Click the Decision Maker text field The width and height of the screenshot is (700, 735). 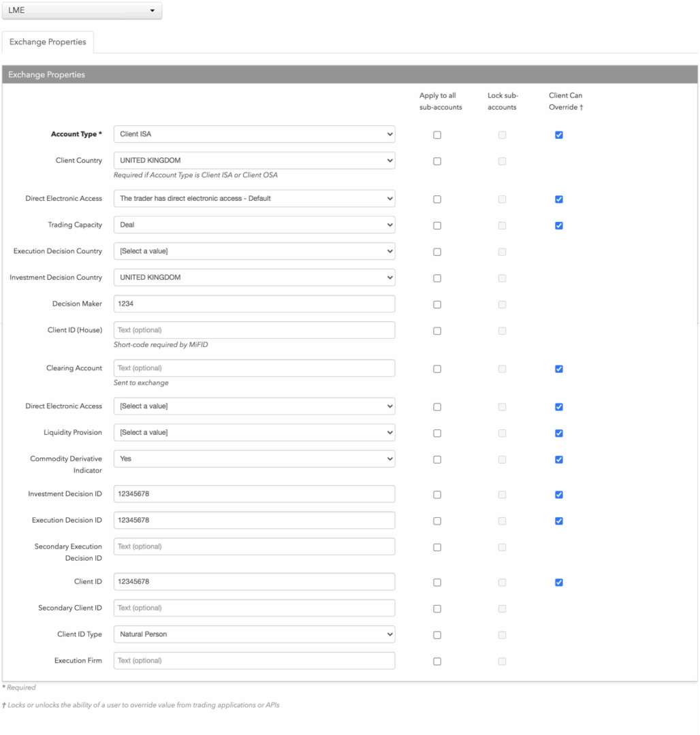click(254, 304)
